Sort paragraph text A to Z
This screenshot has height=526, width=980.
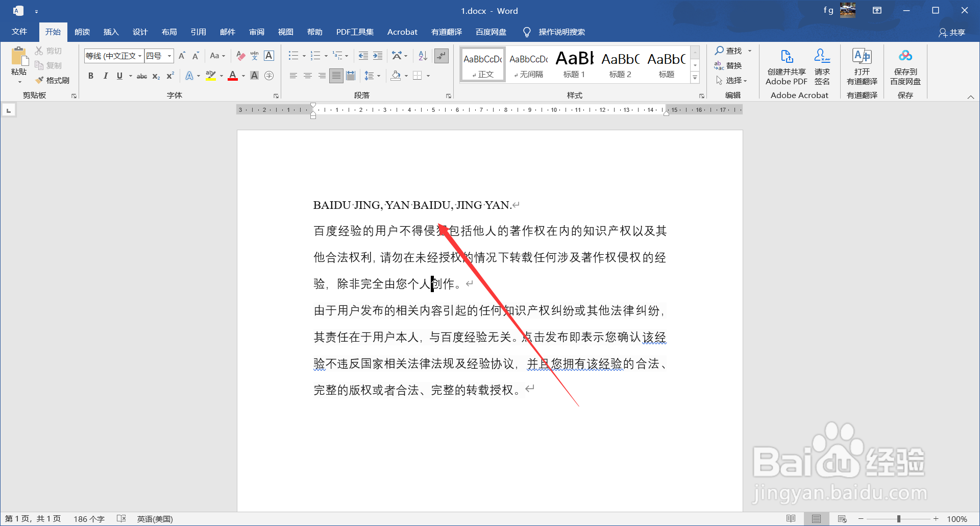[x=423, y=56]
